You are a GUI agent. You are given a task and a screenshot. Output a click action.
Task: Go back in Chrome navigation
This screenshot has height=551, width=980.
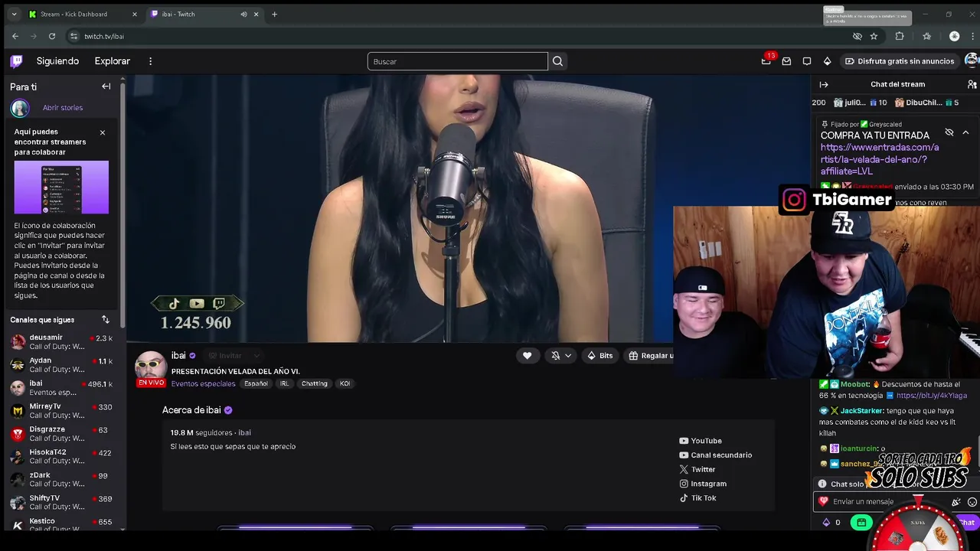(15, 36)
